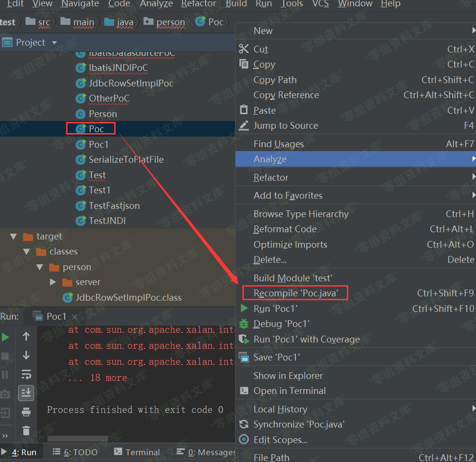476x462 pixels.
Task: Toggle Scroll to End in Run console
Action: (26, 393)
